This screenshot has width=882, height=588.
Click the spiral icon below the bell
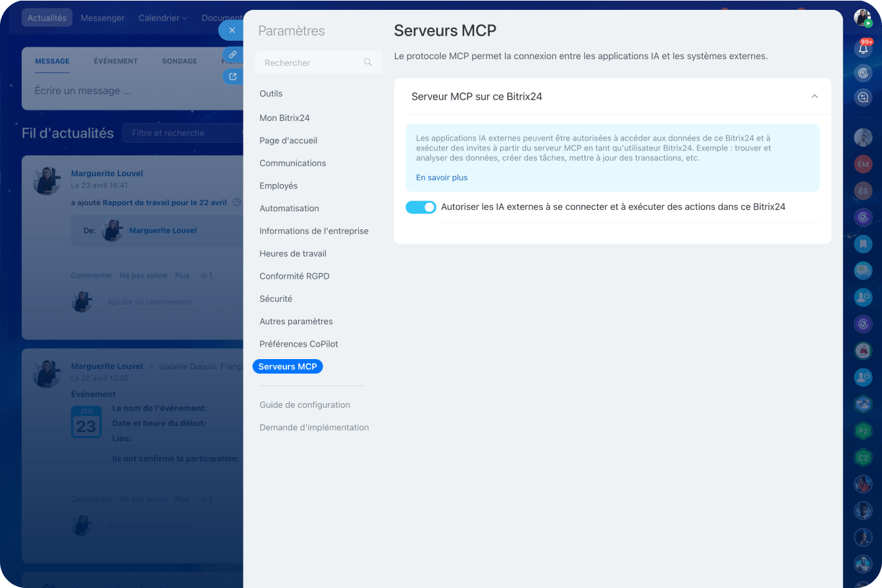click(863, 73)
